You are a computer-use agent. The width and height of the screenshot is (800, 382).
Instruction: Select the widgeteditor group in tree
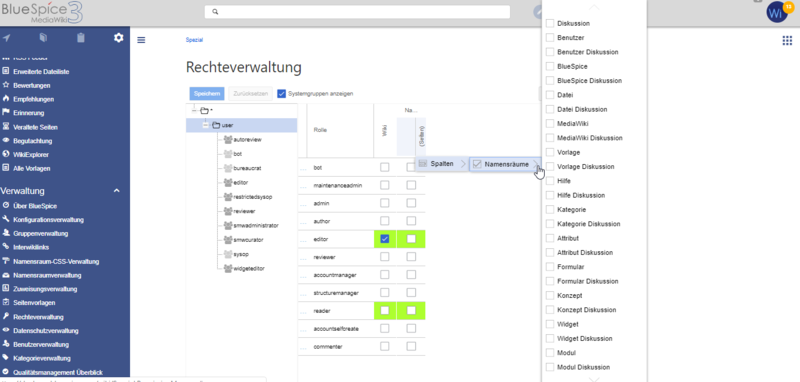coord(249,268)
